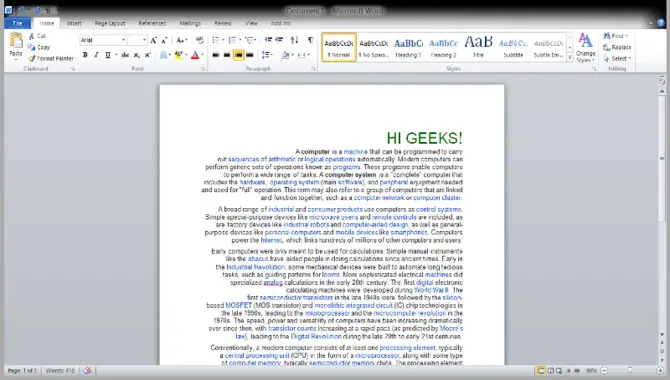Open the font size dropdown

tap(137, 40)
